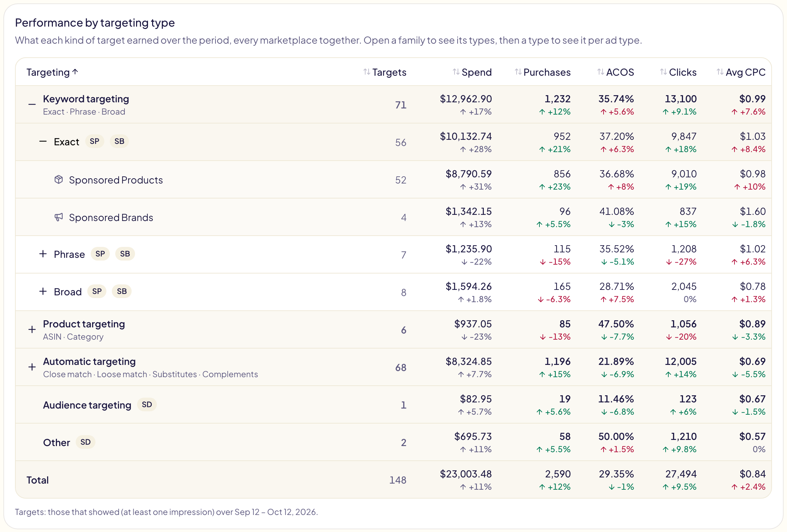Sort table by Targeting column
Viewport: 787px width, 532px height.
(53, 72)
